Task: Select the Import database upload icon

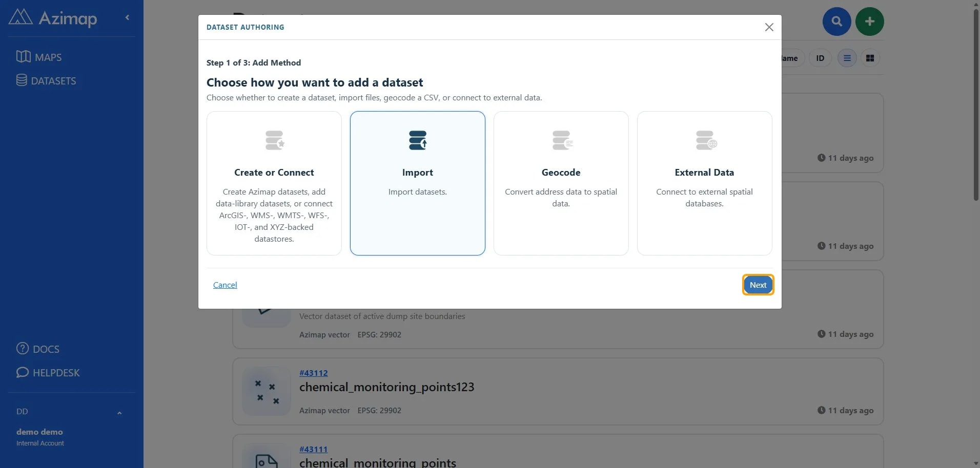Action: [418, 140]
